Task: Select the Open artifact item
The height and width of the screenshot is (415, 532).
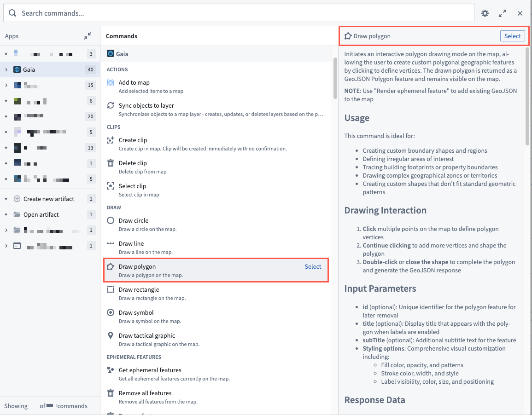Action: click(x=41, y=214)
